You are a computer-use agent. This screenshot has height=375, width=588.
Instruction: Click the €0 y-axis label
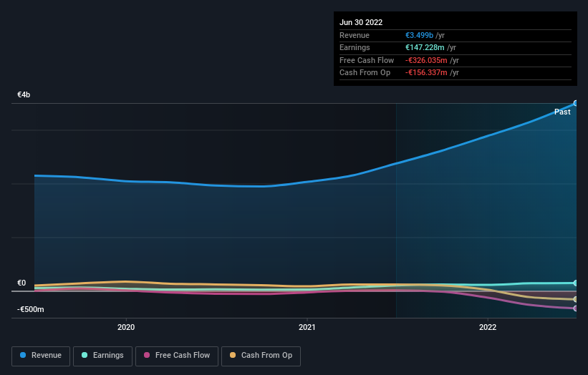(21, 283)
